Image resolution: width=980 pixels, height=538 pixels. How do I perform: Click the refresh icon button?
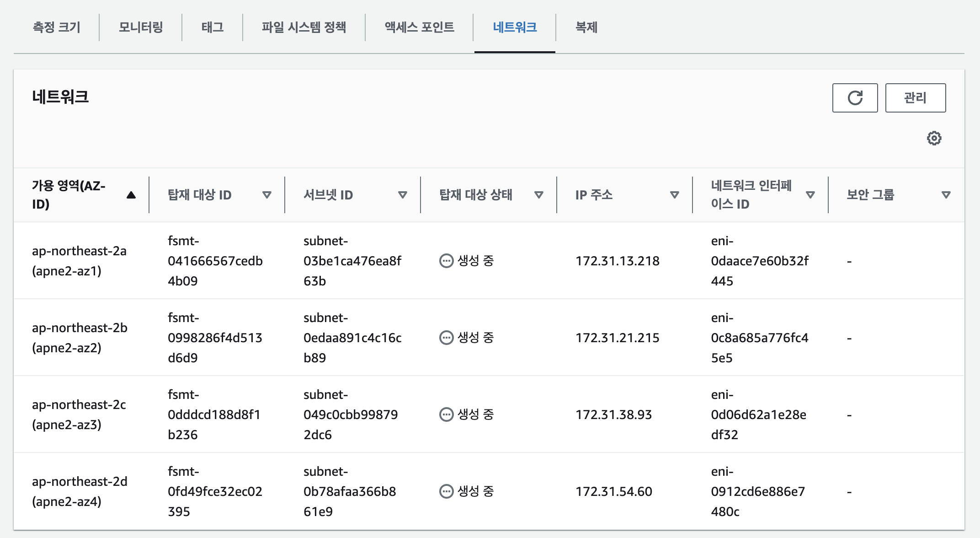(854, 98)
